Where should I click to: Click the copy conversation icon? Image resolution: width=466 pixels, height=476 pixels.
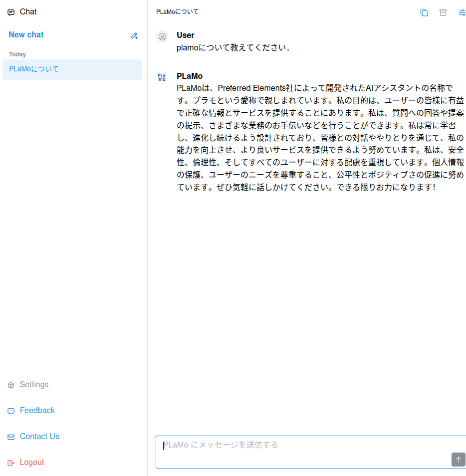[x=424, y=12]
